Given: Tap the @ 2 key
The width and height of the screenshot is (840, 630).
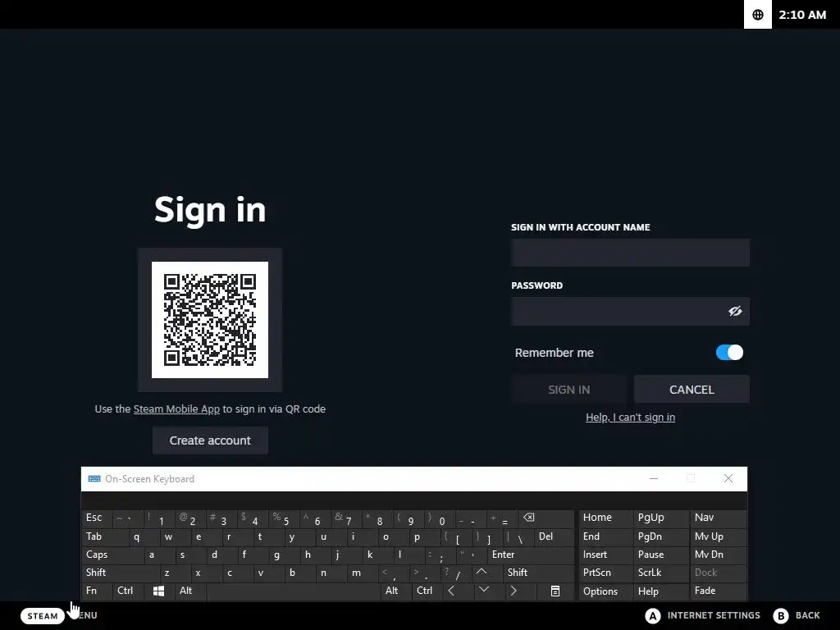Looking at the screenshot, I should pyautogui.click(x=190, y=518).
